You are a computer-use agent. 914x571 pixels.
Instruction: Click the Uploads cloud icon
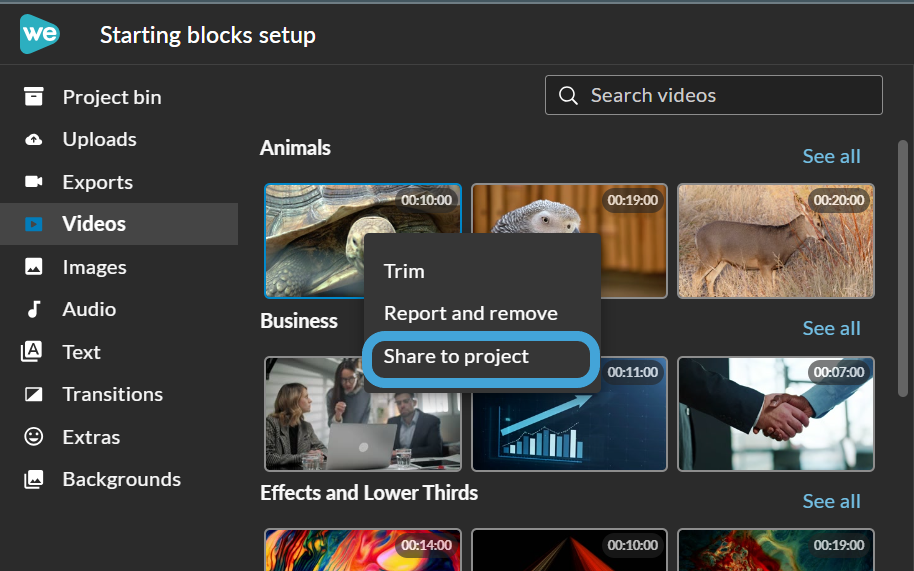34,140
